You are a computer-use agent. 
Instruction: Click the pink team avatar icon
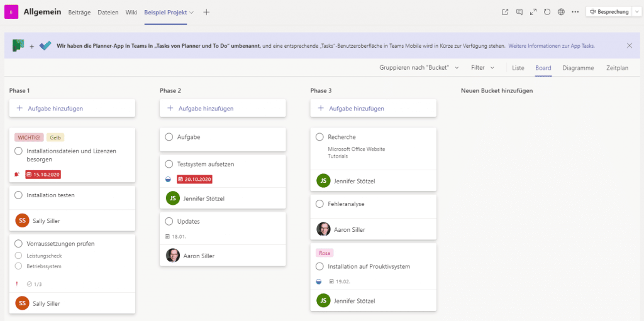[11, 13]
